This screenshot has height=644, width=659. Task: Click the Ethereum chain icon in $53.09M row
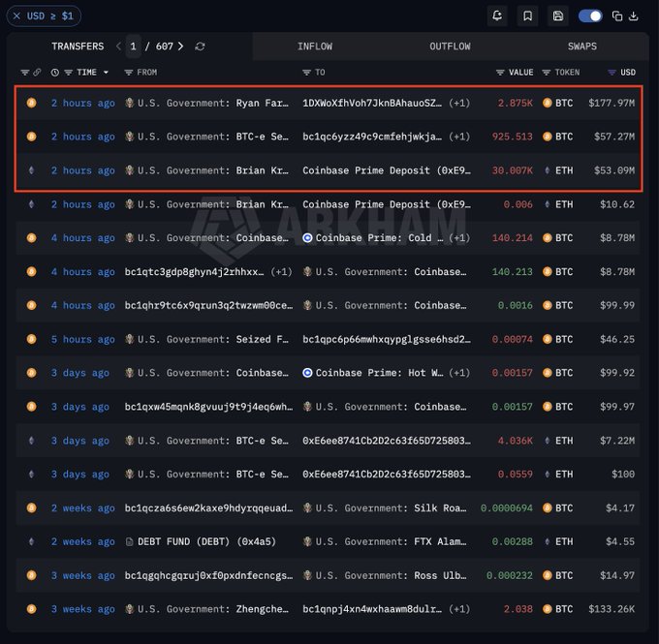point(31,170)
